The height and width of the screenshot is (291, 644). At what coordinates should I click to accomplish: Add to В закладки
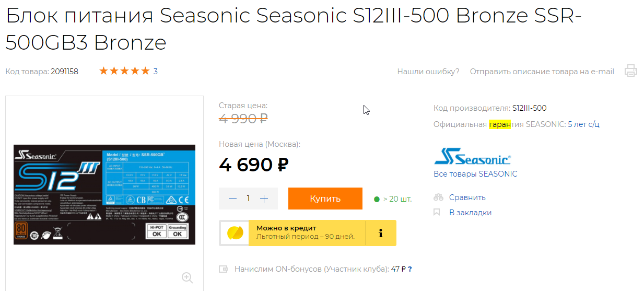point(470,213)
